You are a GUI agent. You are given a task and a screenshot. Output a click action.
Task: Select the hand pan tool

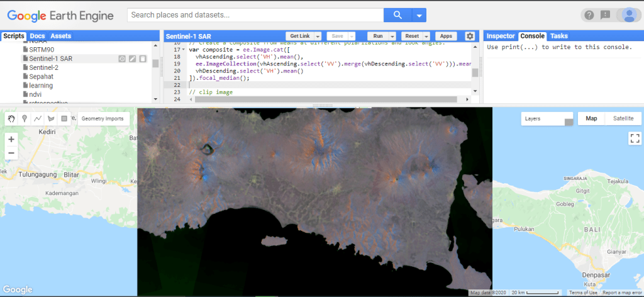coord(11,118)
